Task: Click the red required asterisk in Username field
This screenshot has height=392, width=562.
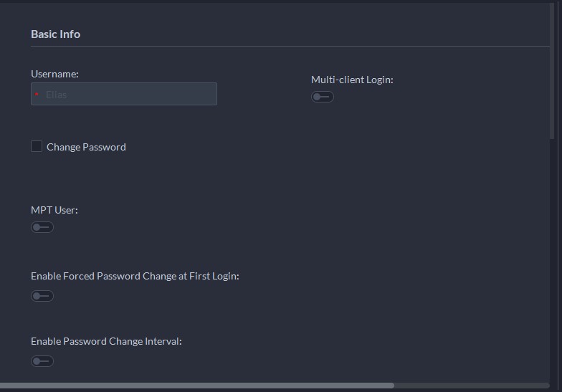Action: tap(37, 95)
